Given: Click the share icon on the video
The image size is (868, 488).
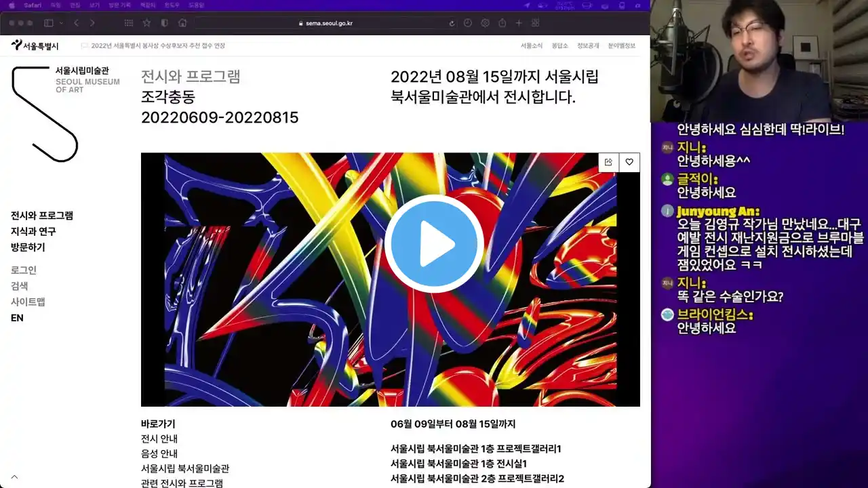Looking at the screenshot, I should [x=608, y=162].
